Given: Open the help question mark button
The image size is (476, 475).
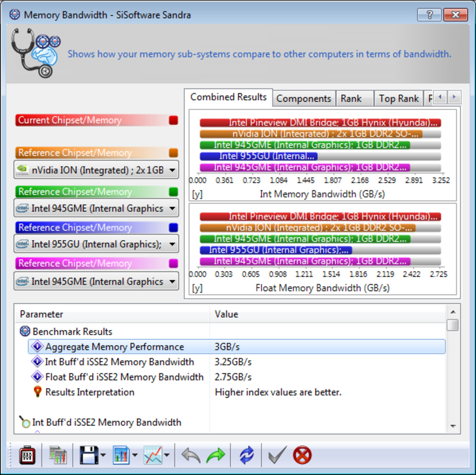Looking at the screenshot, I should tap(429, 15).
